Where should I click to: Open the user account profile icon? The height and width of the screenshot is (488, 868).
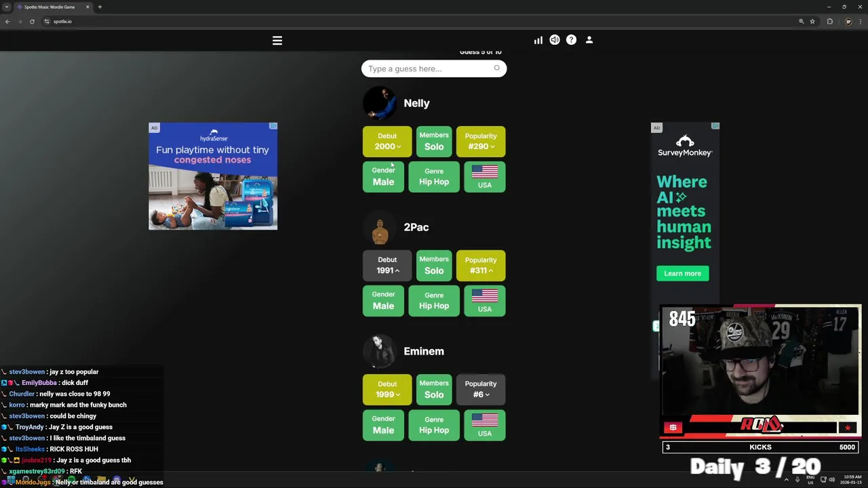pyautogui.click(x=589, y=40)
